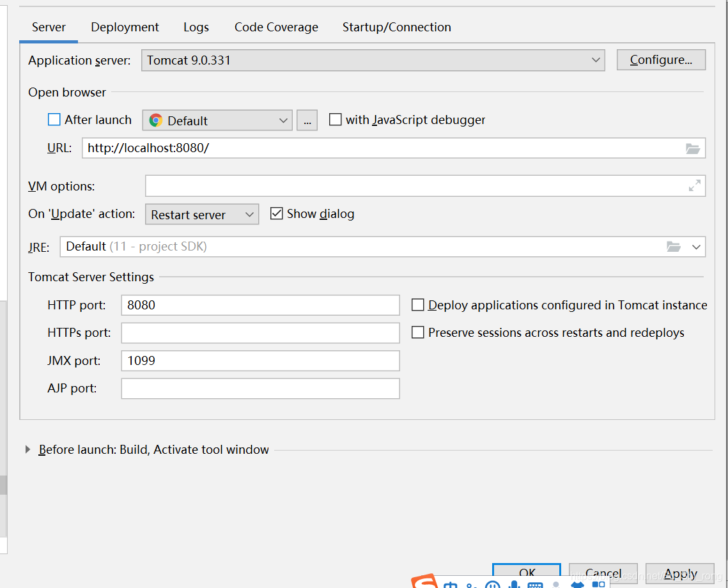
Task: Enable After launch checkbox
Action: tap(54, 120)
